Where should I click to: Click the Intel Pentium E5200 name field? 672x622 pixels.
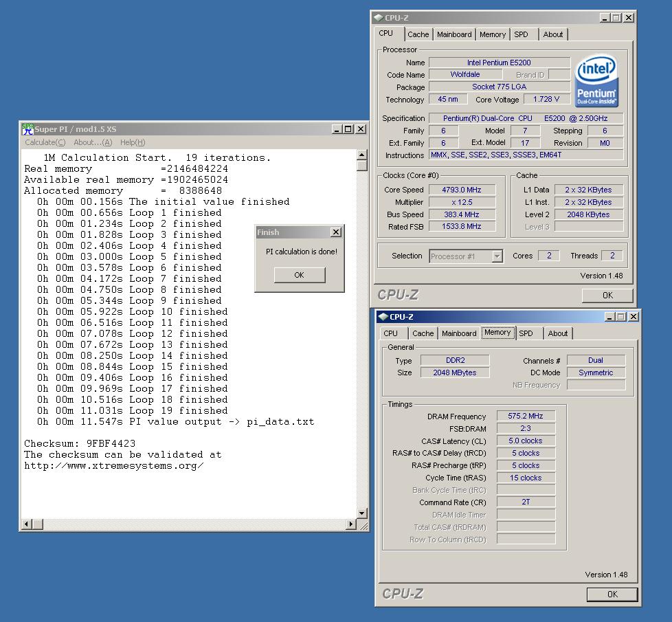(500, 63)
